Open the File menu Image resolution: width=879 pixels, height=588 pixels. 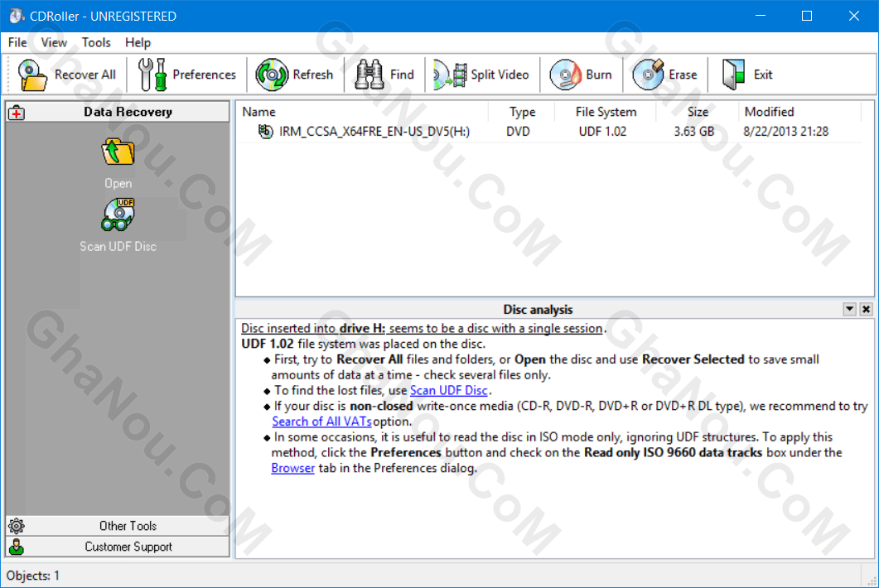click(17, 42)
